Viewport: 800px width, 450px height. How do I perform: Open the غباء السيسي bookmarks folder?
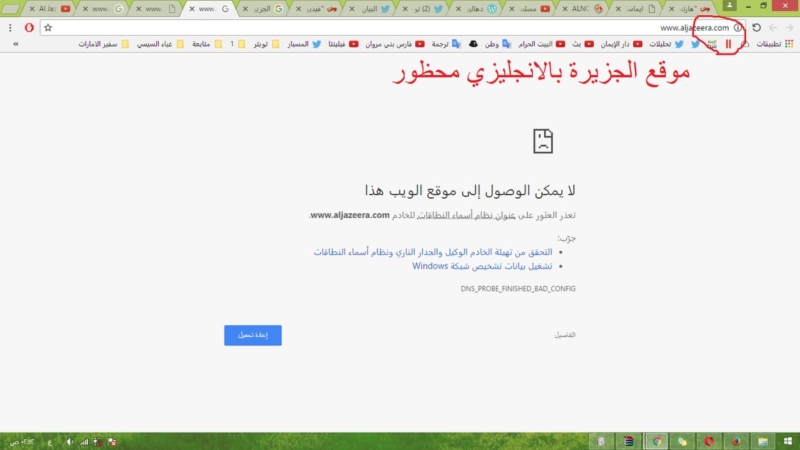point(160,44)
